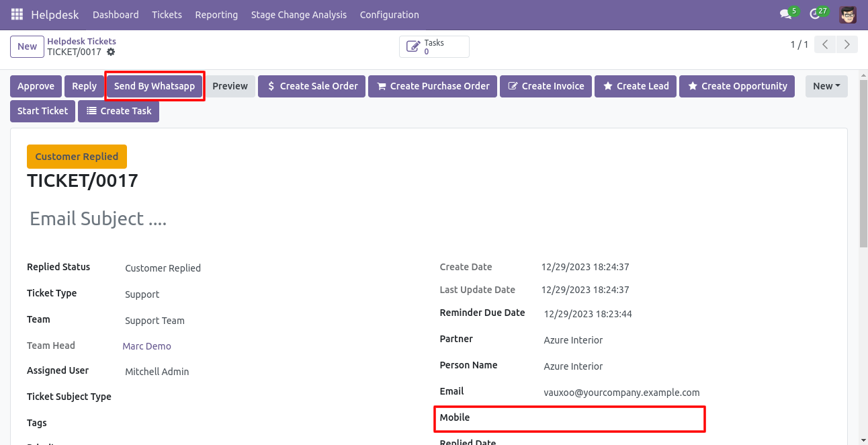Click the Approve button
Viewport: 868px width, 445px height.
pyautogui.click(x=36, y=86)
